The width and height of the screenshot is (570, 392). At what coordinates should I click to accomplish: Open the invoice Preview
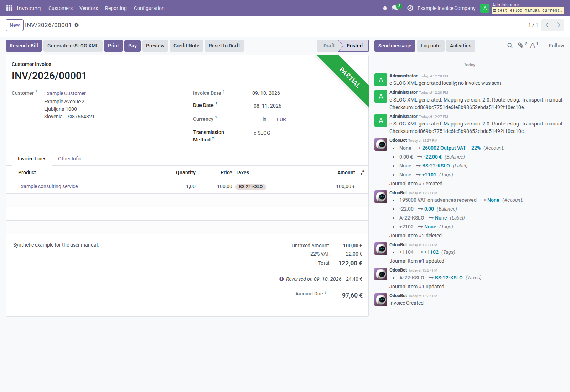coord(155,46)
